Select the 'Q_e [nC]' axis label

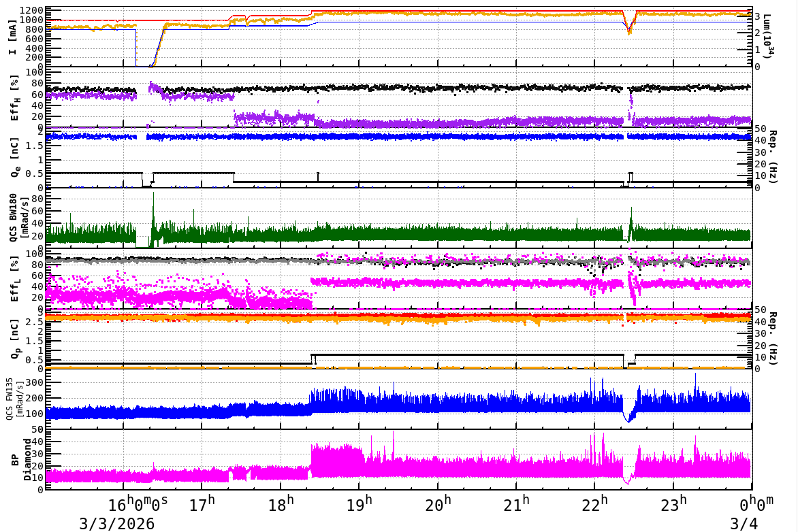click(x=14, y=157)
